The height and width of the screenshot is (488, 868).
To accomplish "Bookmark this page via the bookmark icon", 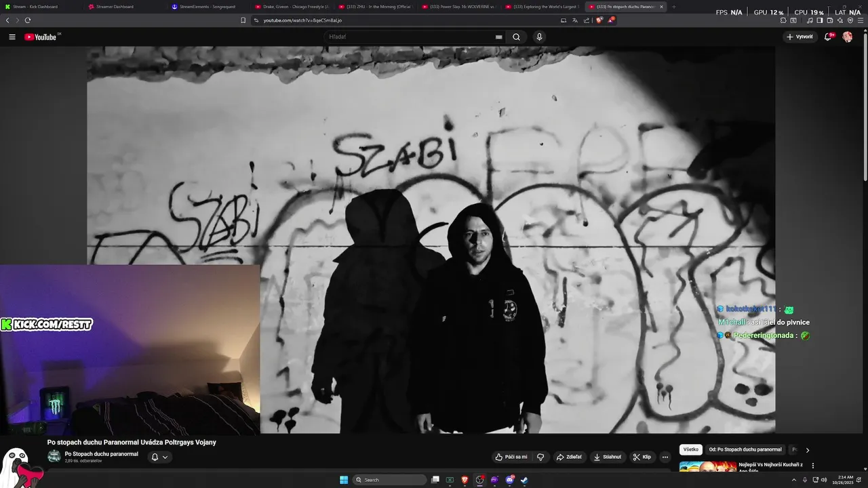I will coord(243,20).
